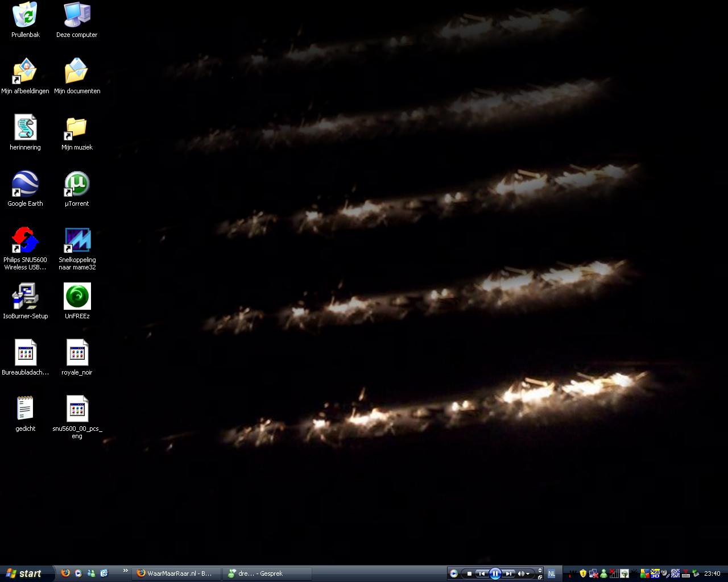Switch to WaarMaarRaar.nl Firefox taskbar window
This screenshot has width=728, height=582.
tap(177, 573)
